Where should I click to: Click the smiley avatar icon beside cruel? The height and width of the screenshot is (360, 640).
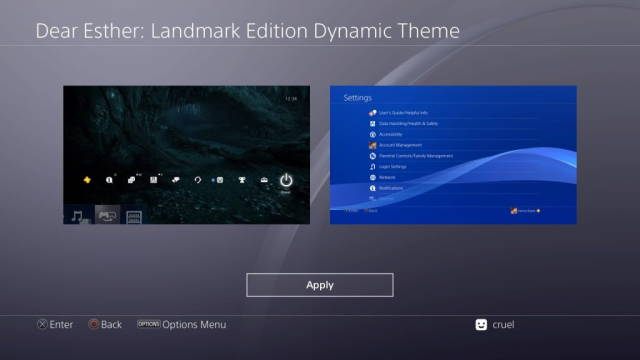coord(481,324)
